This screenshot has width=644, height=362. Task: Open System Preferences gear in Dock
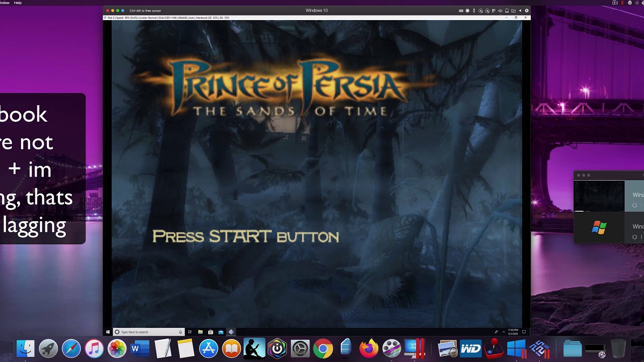pos(300,348)
